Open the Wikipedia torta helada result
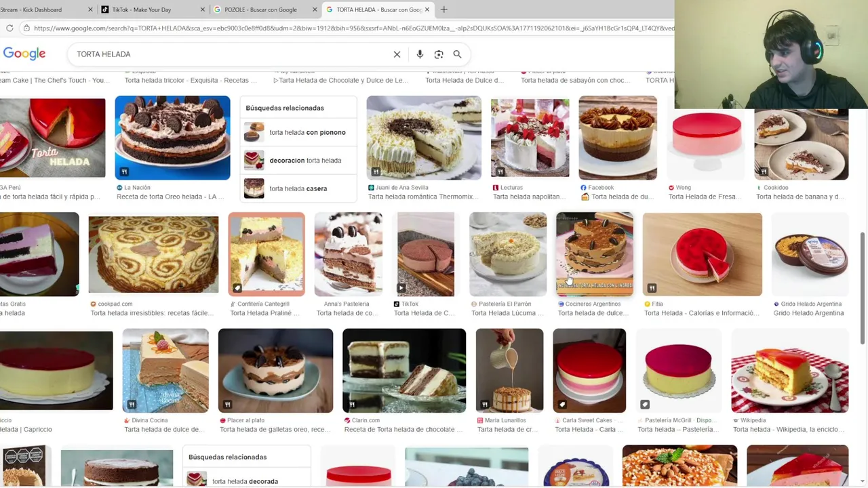 (x=790, y=371)
